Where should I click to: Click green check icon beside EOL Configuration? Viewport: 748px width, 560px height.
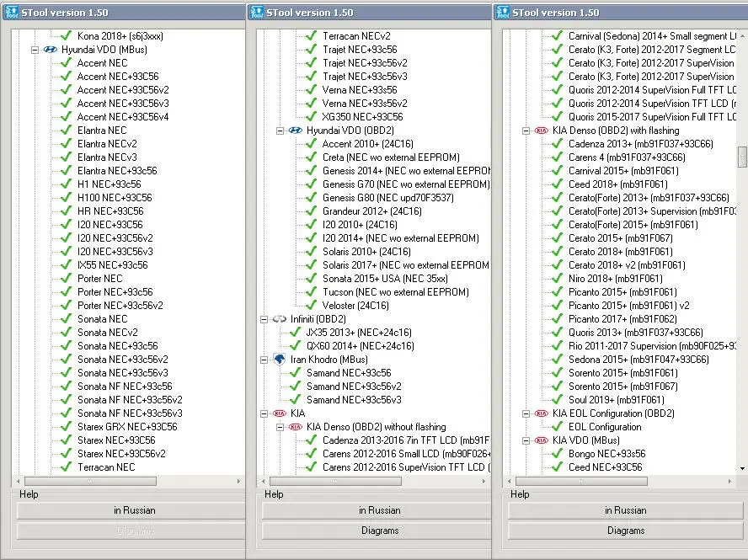[557, 427]
